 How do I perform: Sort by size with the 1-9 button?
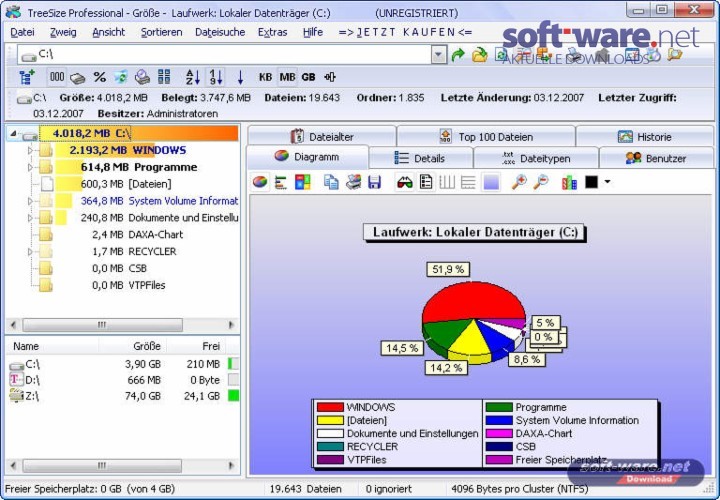pos(215,77)
